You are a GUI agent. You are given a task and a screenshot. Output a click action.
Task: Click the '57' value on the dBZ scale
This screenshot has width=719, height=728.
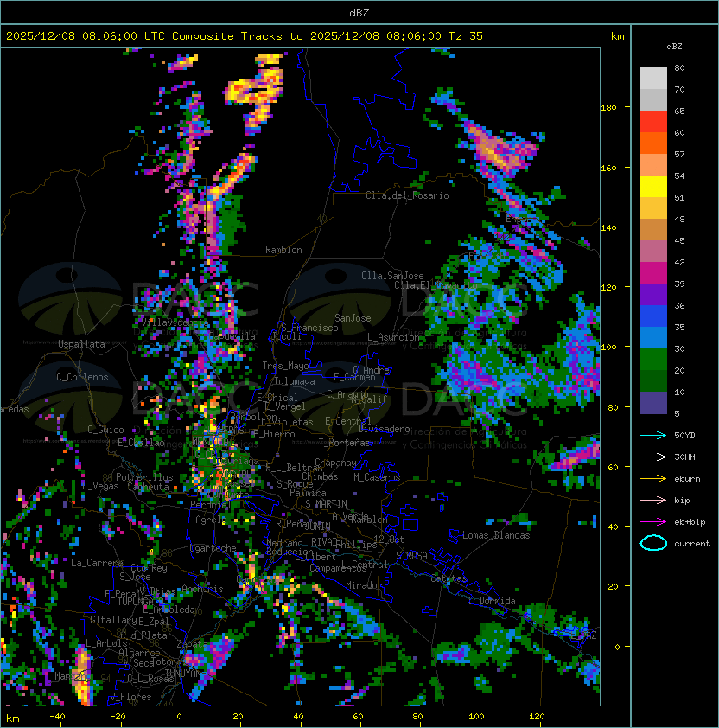coord(679,154)
